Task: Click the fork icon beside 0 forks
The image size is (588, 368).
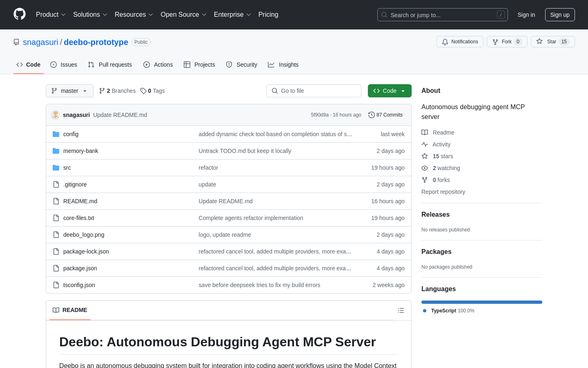Action: point(425,180)
